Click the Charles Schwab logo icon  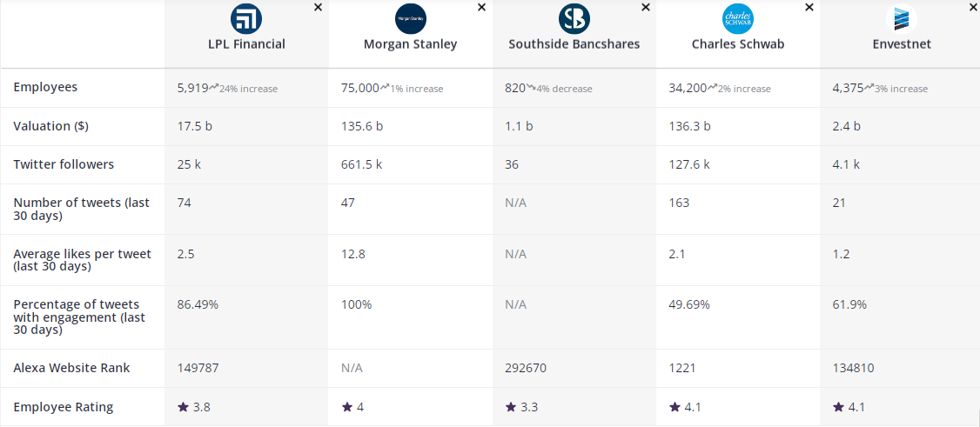pos(738,18)
